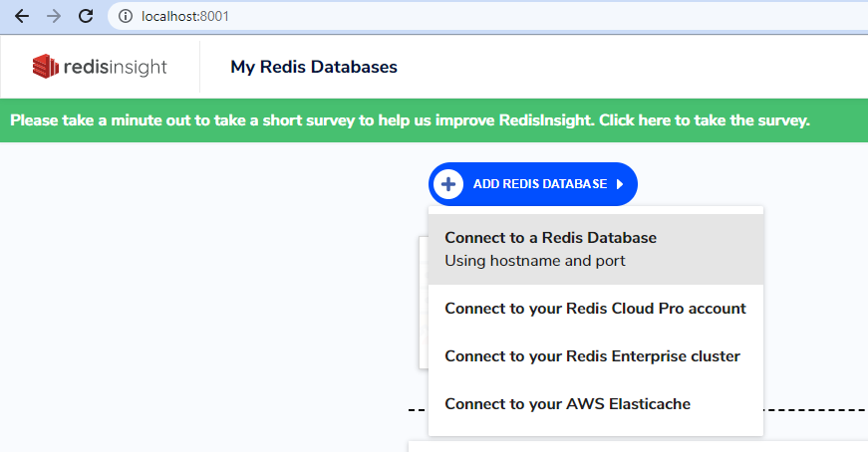
Task: Reload the page with refresh icon
Action: tap(86, 16)
